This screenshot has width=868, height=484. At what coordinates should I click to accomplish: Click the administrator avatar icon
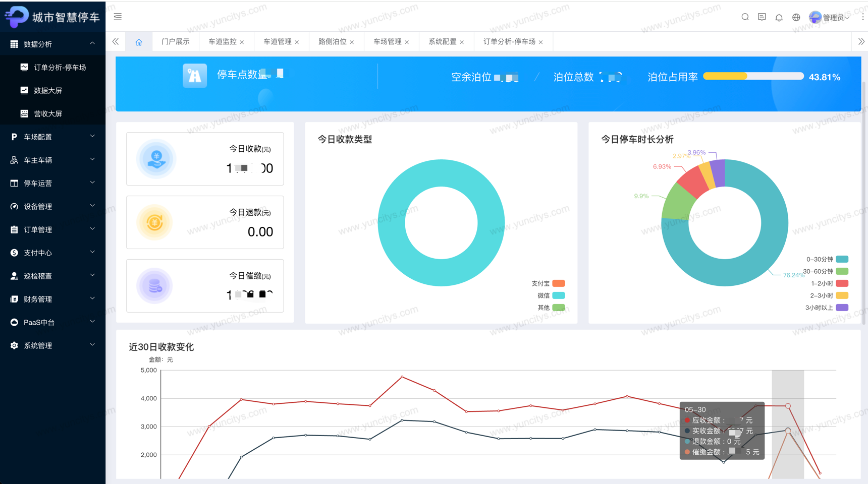(815, 17)
